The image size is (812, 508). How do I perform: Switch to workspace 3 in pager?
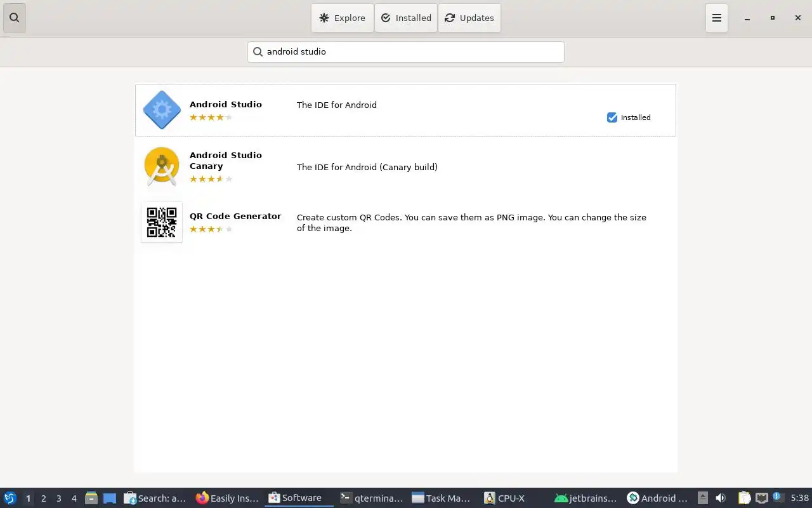58,498
